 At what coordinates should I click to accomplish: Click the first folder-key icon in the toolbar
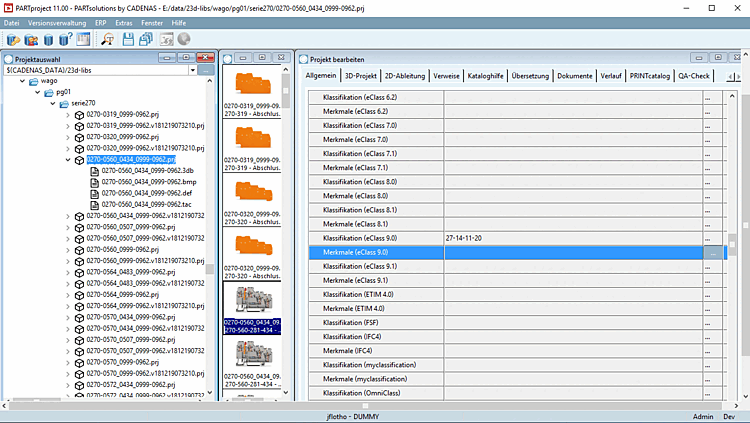pos(13,39)
